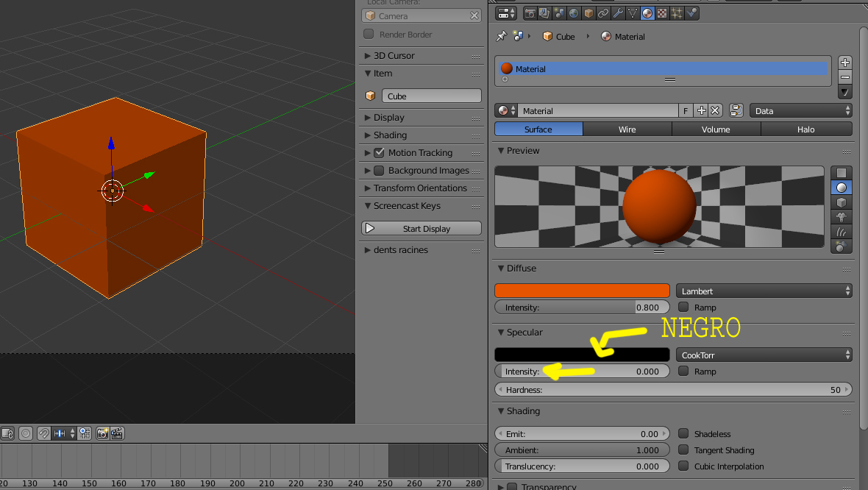This screenshot has width=868, height=490.
Task: Click the add material slot plus button
Action: [x=845, y=63]
